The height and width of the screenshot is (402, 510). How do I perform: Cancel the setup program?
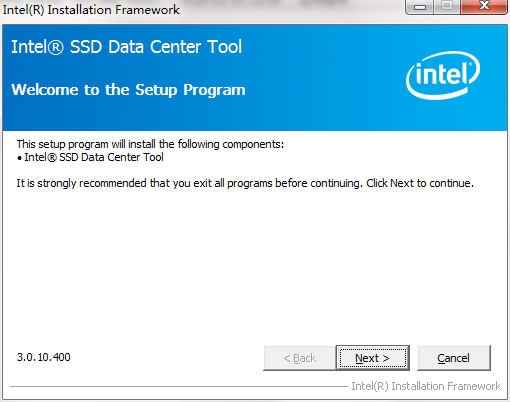click(x=454, y=358)
